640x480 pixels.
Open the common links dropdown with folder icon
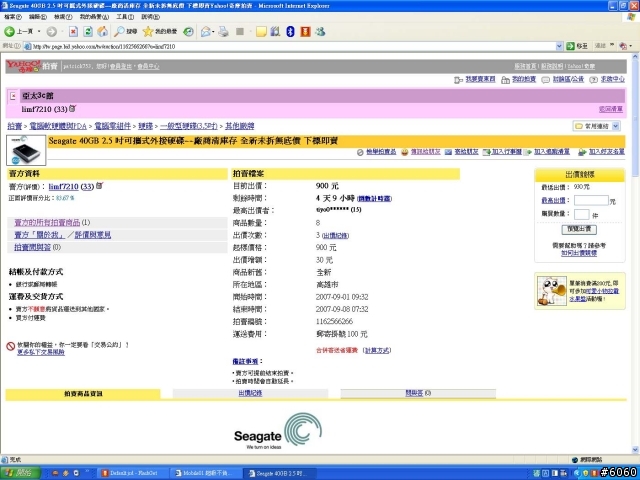[x=597, y=126]
